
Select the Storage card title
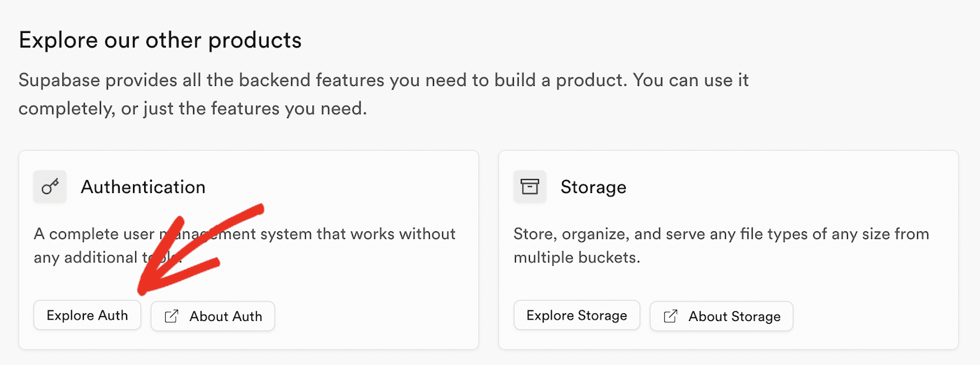point(593,187)
